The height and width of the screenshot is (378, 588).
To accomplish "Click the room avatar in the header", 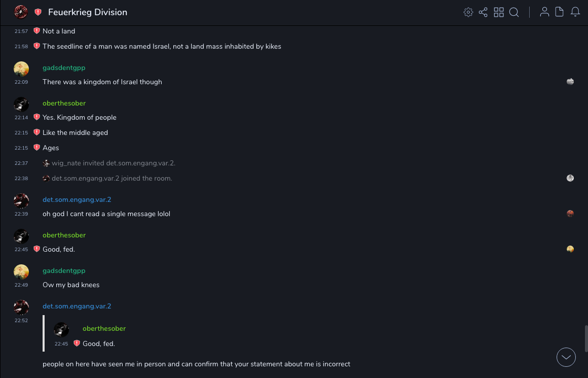I will (21, 12).
